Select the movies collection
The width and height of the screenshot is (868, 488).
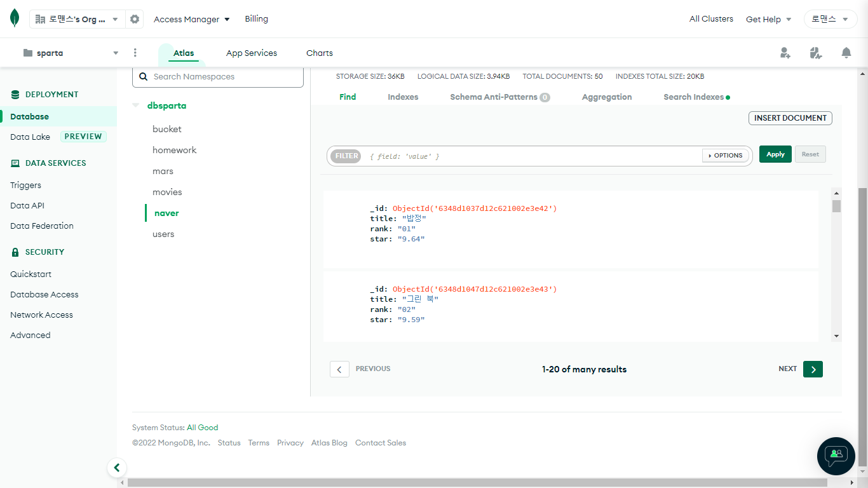coord(167,192)
